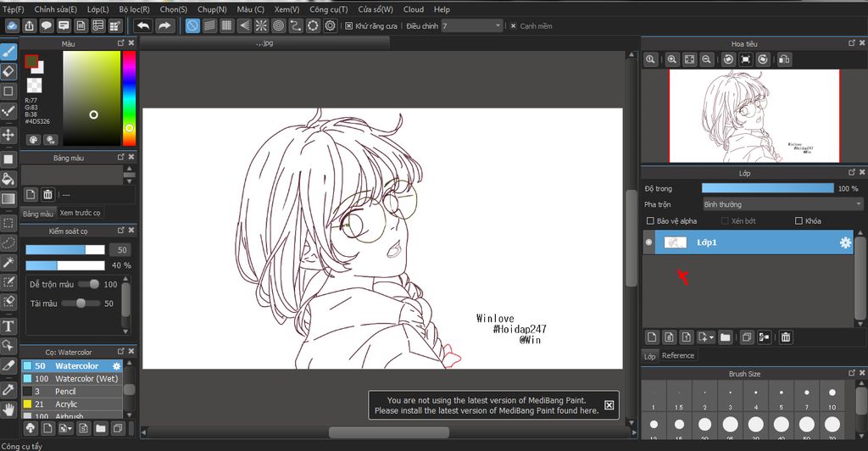Toggle Khử răng cưa checkbox
Viewport: 868px width, 451px height.
(x=348, y=26)
